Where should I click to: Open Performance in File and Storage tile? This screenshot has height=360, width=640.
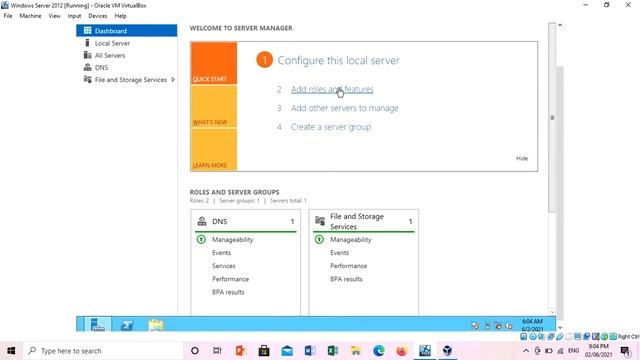(x=348, y=266)
